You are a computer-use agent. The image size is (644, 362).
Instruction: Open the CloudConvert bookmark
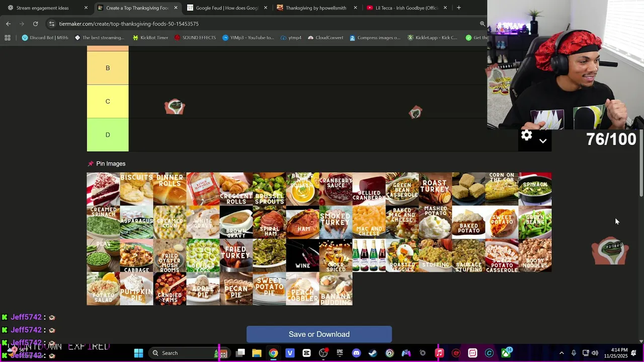325,38
